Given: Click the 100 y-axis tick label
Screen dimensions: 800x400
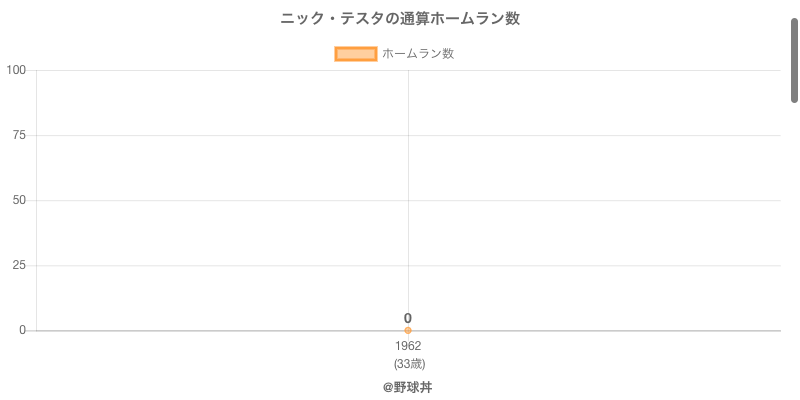Looking at the screenshot, I should [16, 70].
